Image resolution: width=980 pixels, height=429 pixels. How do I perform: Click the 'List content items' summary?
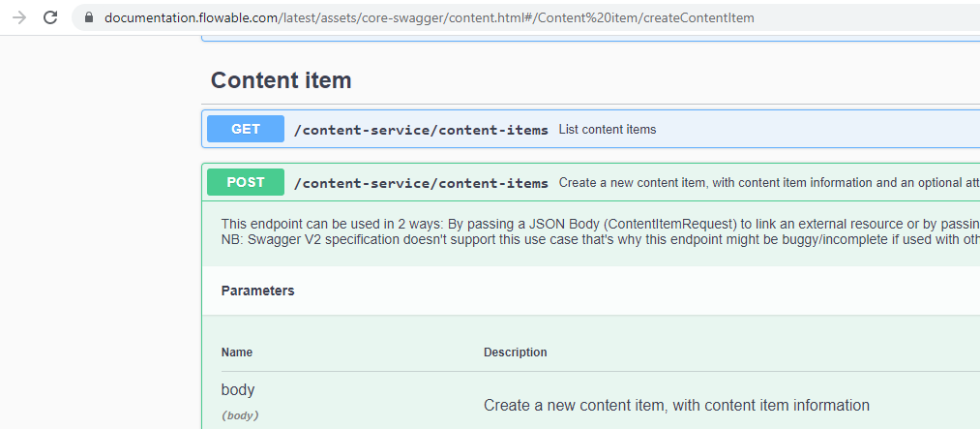tap(607, 130)
